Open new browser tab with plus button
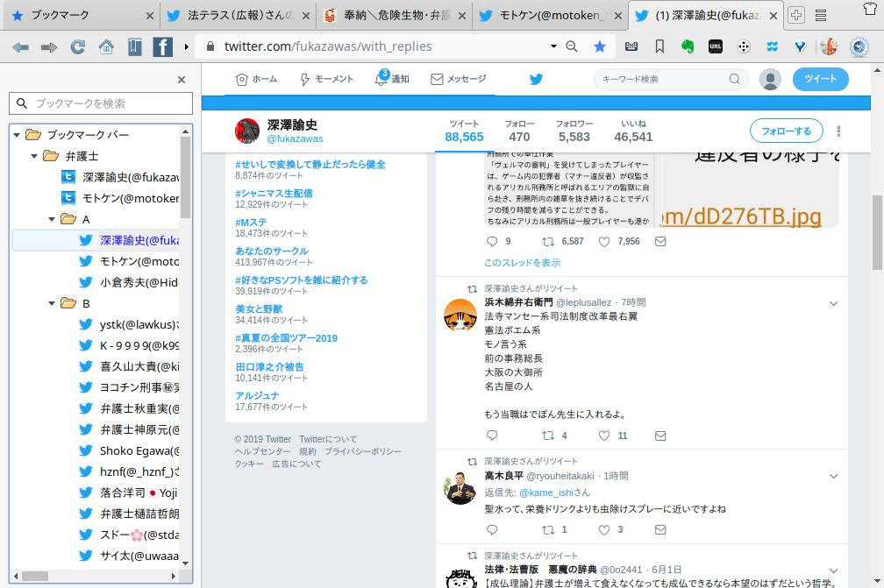This screenshot has height=588, width=884. tap(796, 15)
